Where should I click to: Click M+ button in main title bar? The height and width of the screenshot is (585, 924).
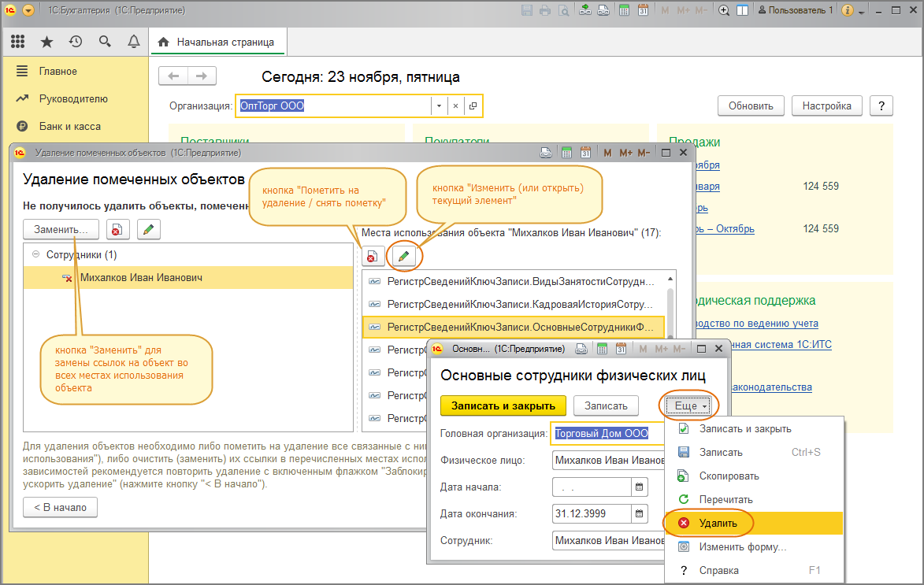tap(684, 10)
